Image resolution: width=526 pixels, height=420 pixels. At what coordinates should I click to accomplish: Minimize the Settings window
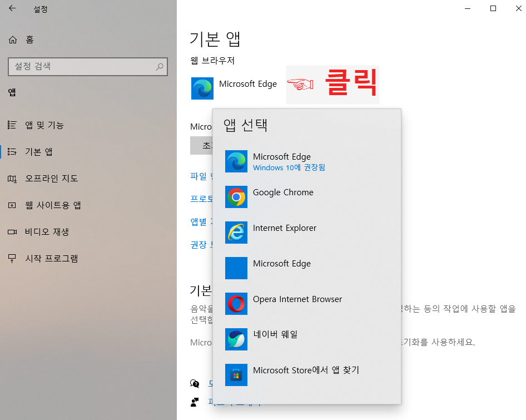[x=468, y=8]
